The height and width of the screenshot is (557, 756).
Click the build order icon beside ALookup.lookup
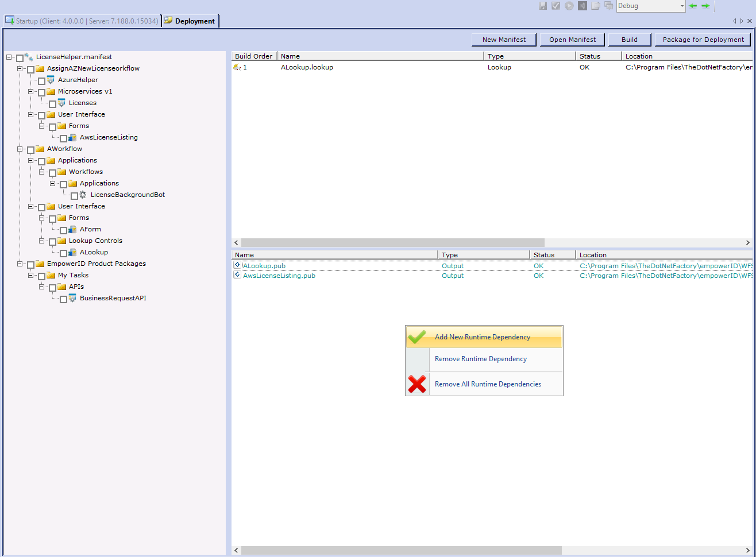click(x=237, y=67)
